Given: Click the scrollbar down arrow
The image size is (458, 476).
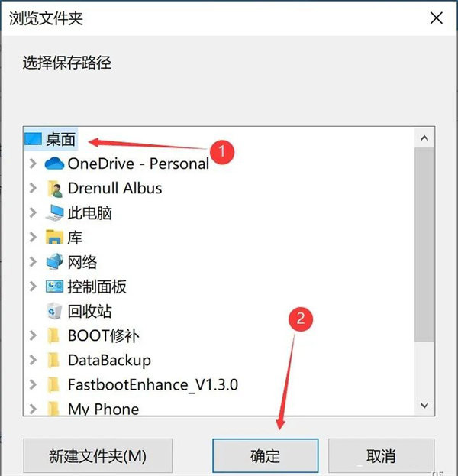Looking at the screenshot, I should [x=424, y=405].
